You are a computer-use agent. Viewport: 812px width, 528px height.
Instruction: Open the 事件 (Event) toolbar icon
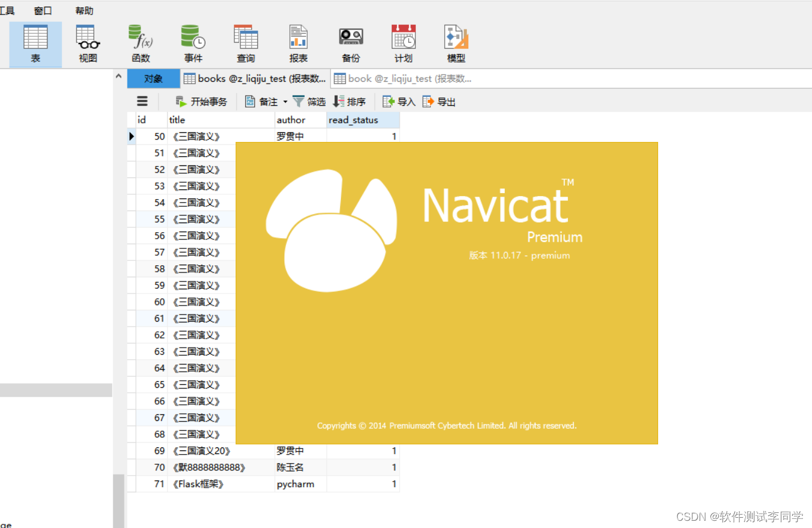pos(193,45)
